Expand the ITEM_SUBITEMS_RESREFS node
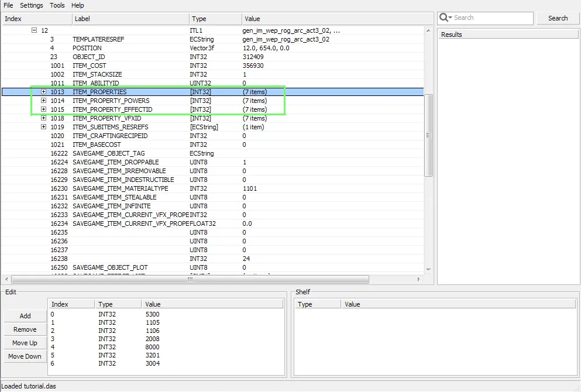 (x=43, y=127)
